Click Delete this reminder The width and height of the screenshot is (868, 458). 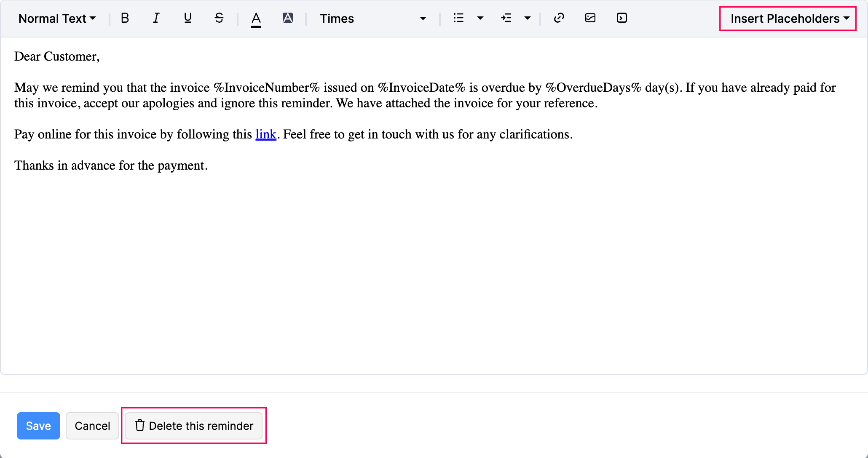194,426
